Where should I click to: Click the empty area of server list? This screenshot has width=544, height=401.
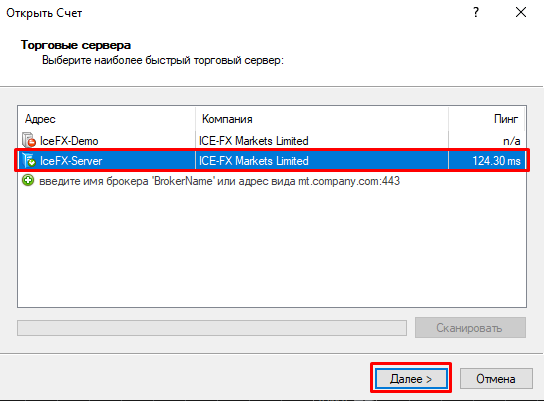coord(272,248)
